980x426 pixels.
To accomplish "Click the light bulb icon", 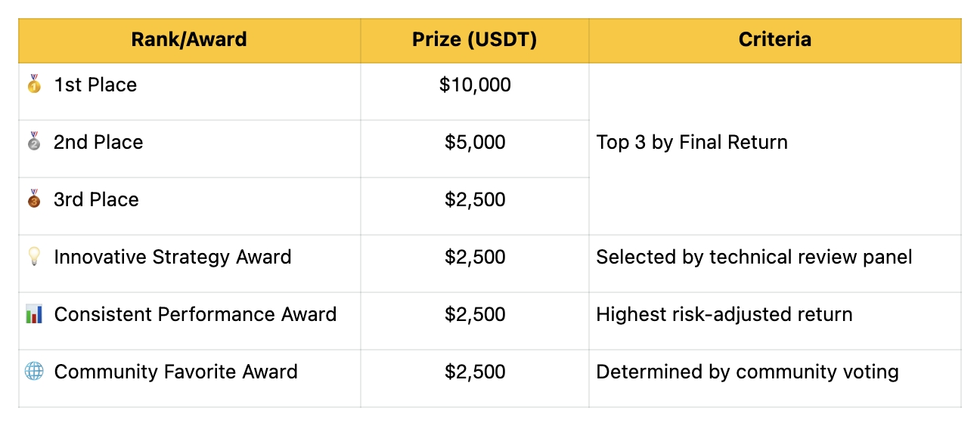I will [34, 257].
